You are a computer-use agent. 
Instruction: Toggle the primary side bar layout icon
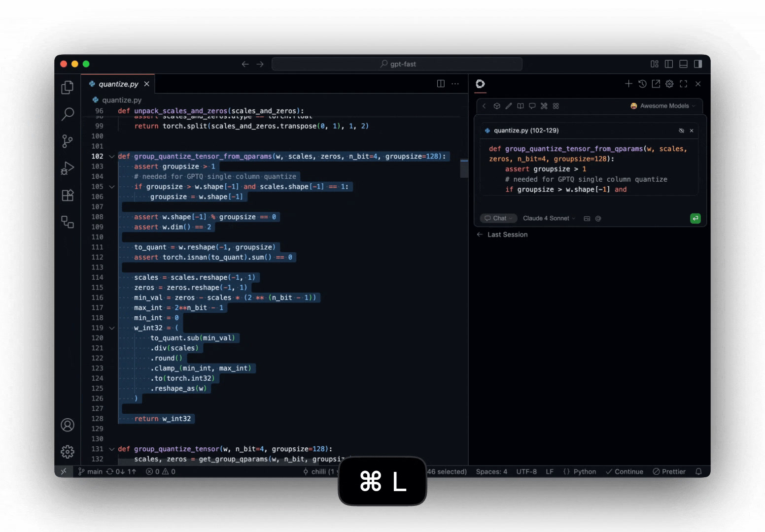[x=669, y=64]
